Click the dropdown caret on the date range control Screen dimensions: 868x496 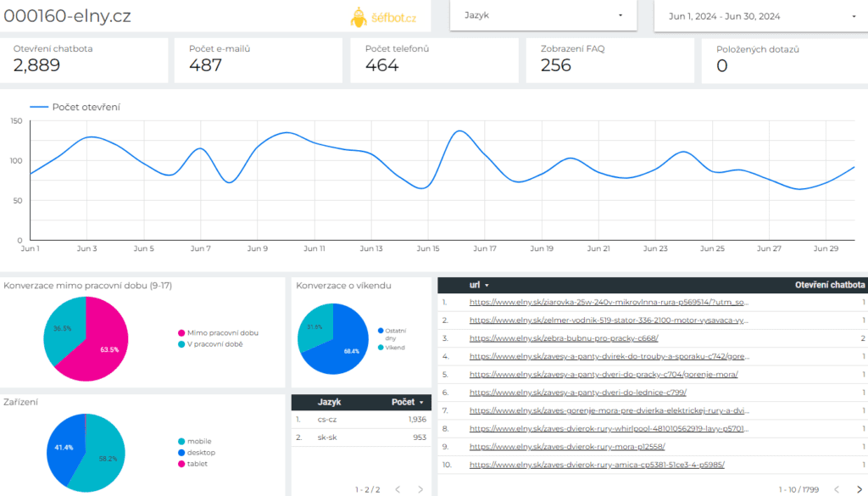(x=855, y=15)
